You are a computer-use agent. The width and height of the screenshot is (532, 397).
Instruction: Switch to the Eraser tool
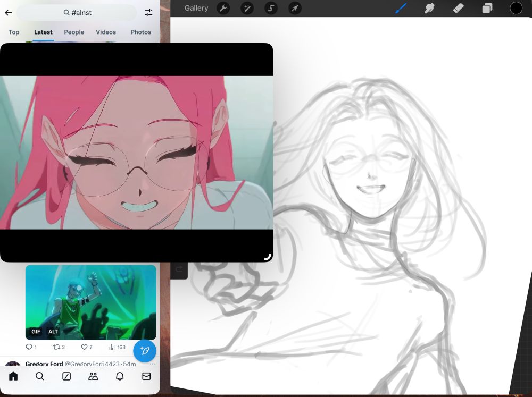click(458, 8)
